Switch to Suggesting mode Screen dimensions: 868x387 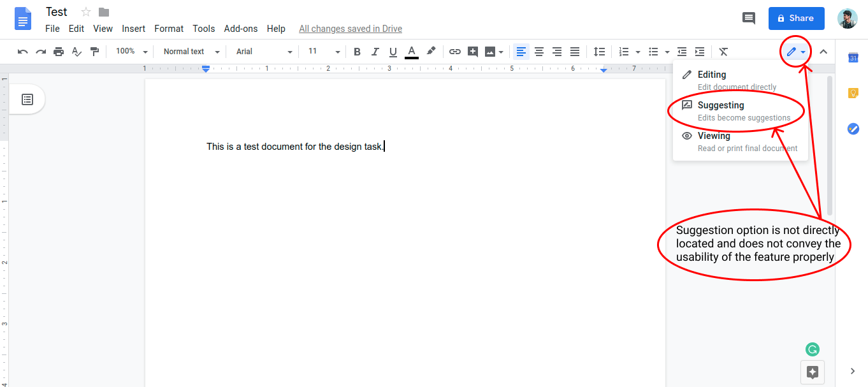click(720, 105)
